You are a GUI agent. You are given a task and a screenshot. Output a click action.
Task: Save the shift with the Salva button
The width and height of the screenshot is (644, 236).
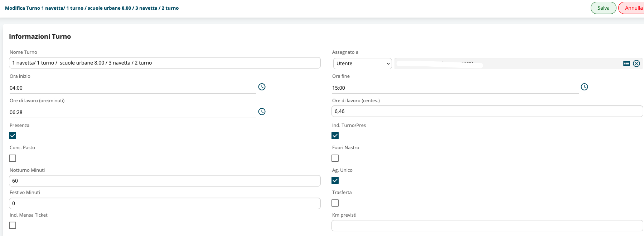[x=603, y=8]
